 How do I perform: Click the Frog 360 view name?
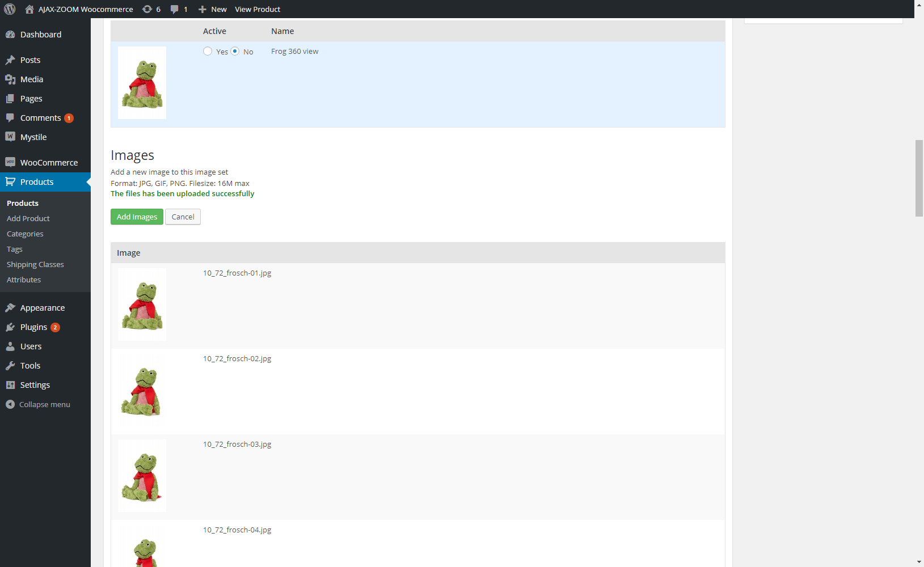point(295,51)
